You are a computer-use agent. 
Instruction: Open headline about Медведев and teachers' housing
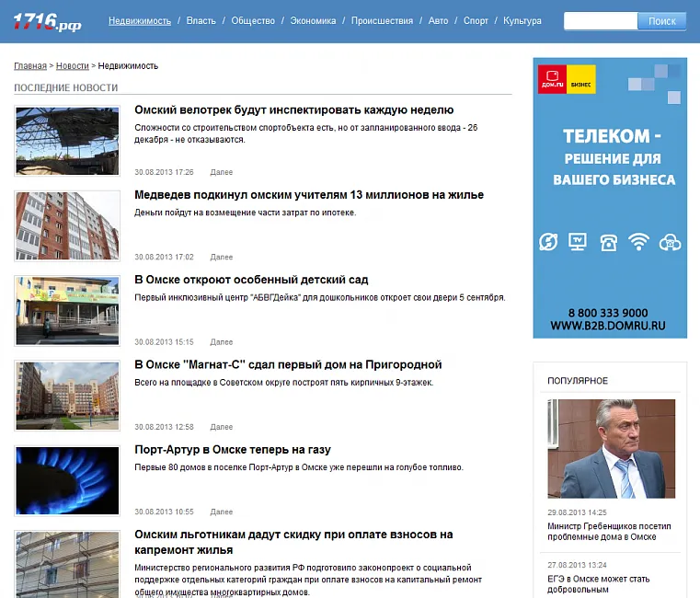coord(309,195)
